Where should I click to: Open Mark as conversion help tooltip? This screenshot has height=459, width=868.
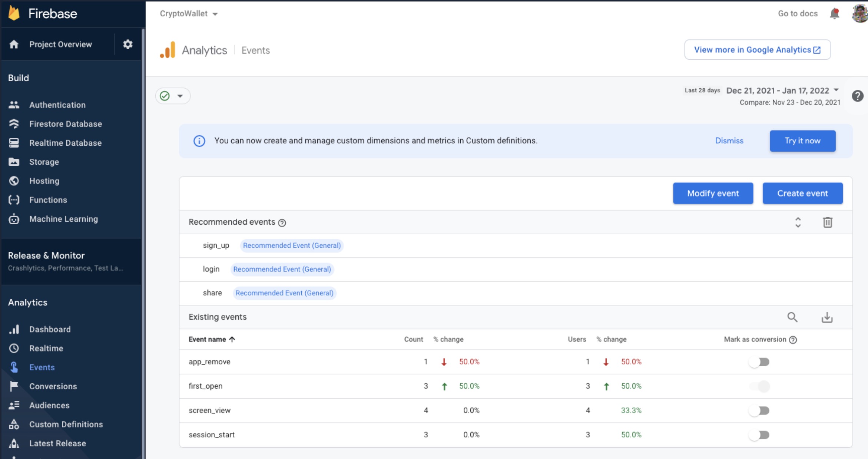pos(793,340)
